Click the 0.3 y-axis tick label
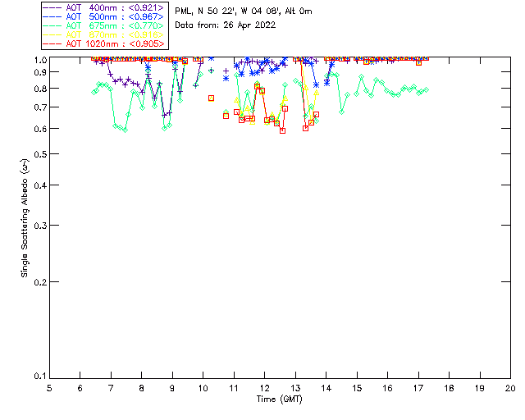525x420 pixels. pyautogui.click(x=39, y=226)
